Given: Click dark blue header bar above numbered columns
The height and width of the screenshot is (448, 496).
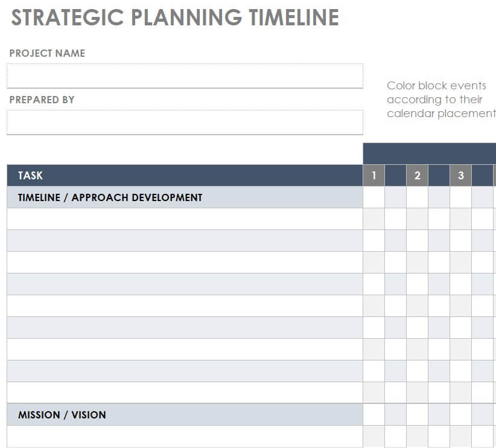Looking at the screenshot, I should (429, 153).
